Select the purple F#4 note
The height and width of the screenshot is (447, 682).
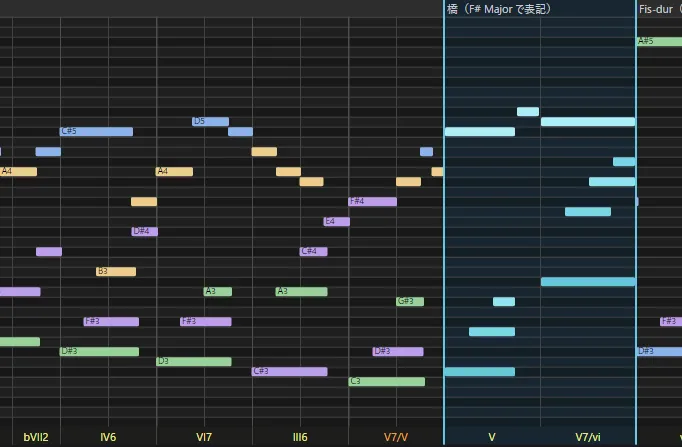[373, 201]
